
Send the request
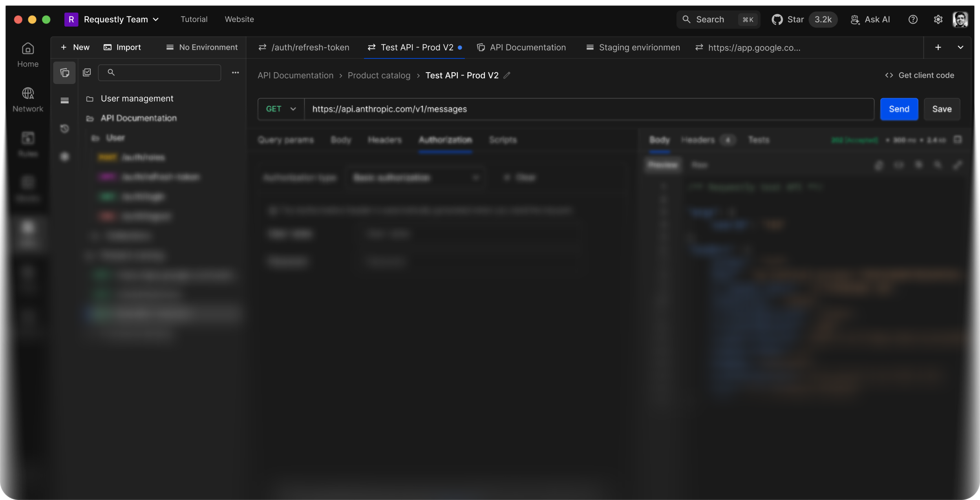899,109
